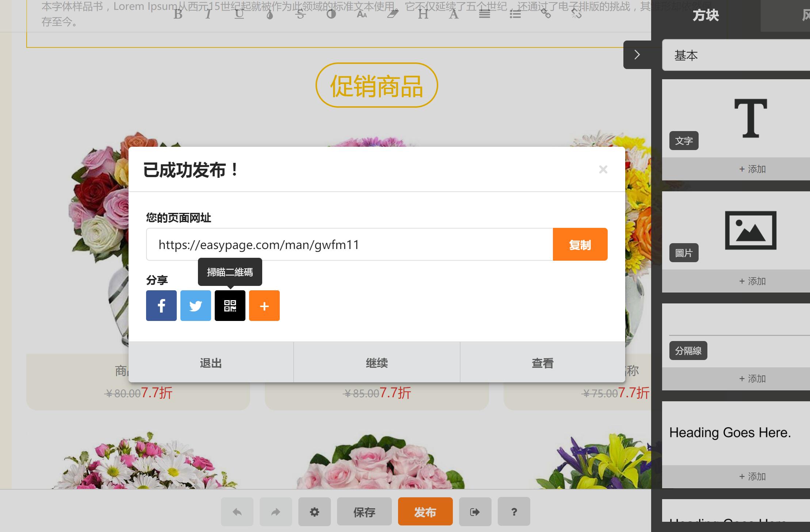The height and width of the screenshot is (532, 810).
Task: Switch to the 方块 tab
Action: pyautogui.click(x=706, y=15)
